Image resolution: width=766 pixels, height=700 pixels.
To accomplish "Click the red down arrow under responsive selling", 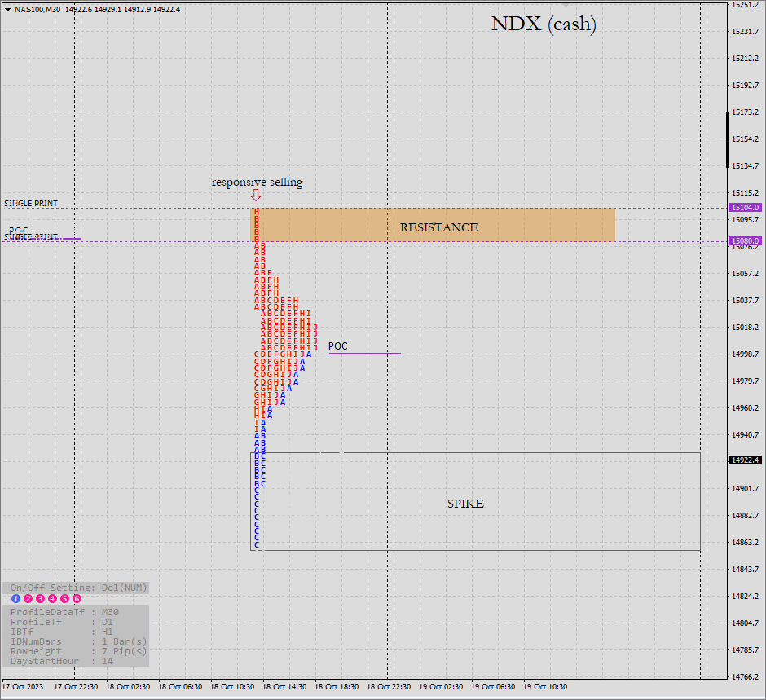I will tap(256, 196).
